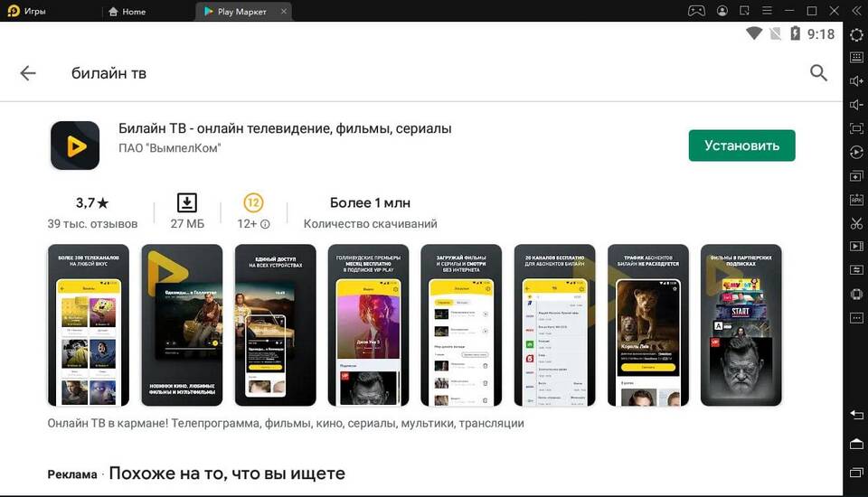Open screenshot Фильмы в партнерских подписках
The width and height of the screenshot is (868, 497).
click(741, 325)
